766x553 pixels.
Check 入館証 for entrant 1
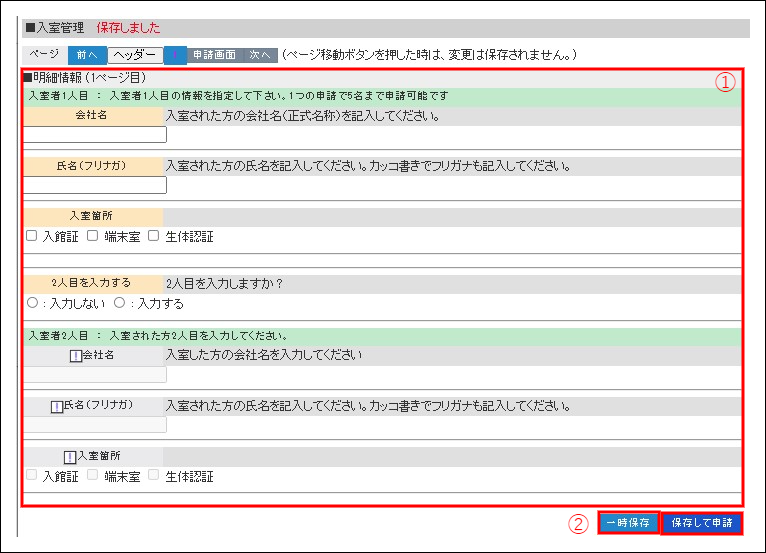[32, 236]
